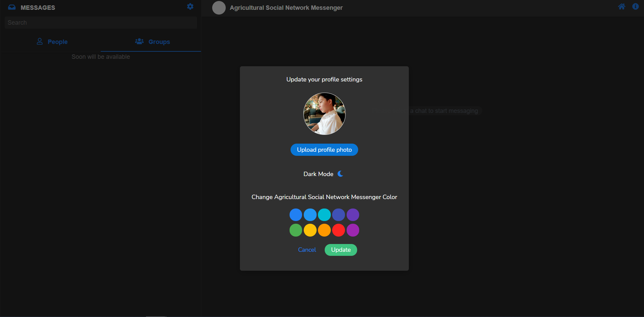644x317 pixels.
Task: Click the person icon beside the People tab
Action: coord(40,41)
